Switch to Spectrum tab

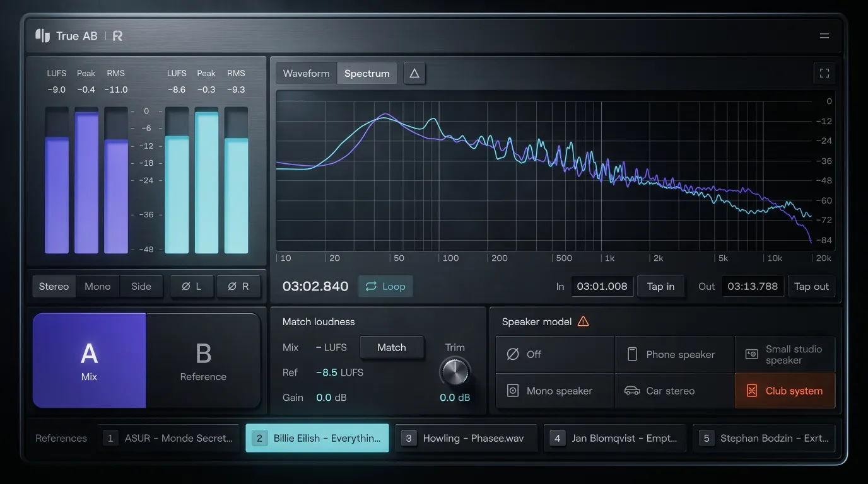click(x=367, y=73)
